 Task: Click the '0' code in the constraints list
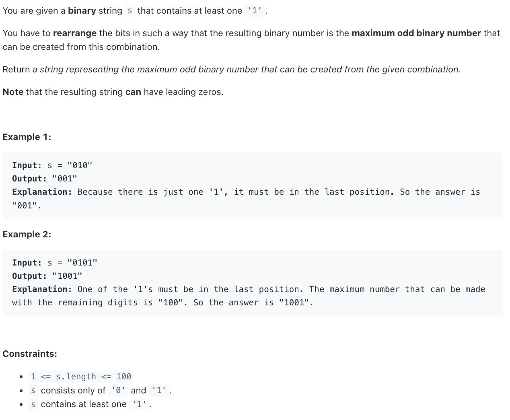click(x=118, y=390)
